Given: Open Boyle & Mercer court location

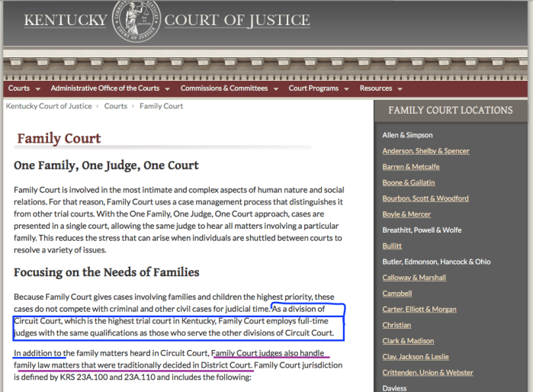Looking at the screenshot, I should [x=406, y=214].
